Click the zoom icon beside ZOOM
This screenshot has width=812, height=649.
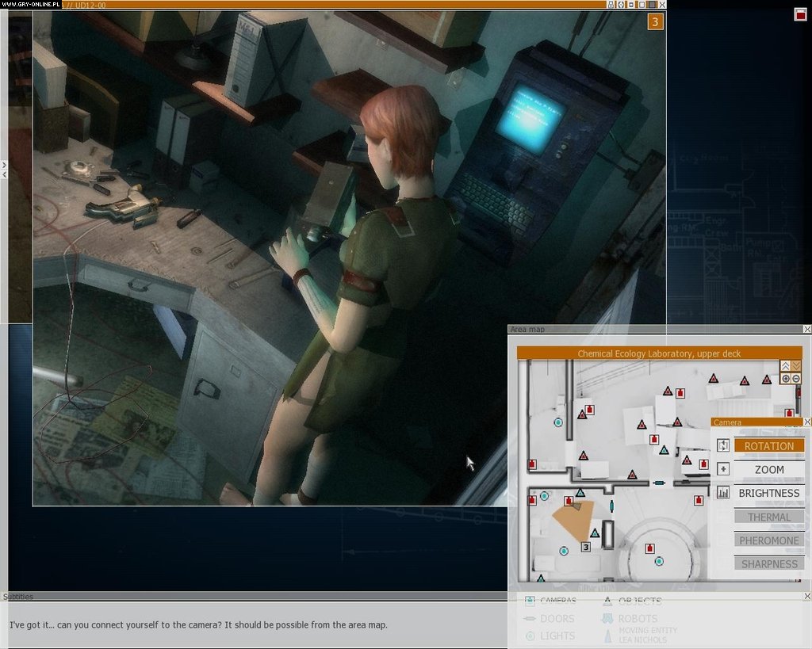(x=722, y=469)
